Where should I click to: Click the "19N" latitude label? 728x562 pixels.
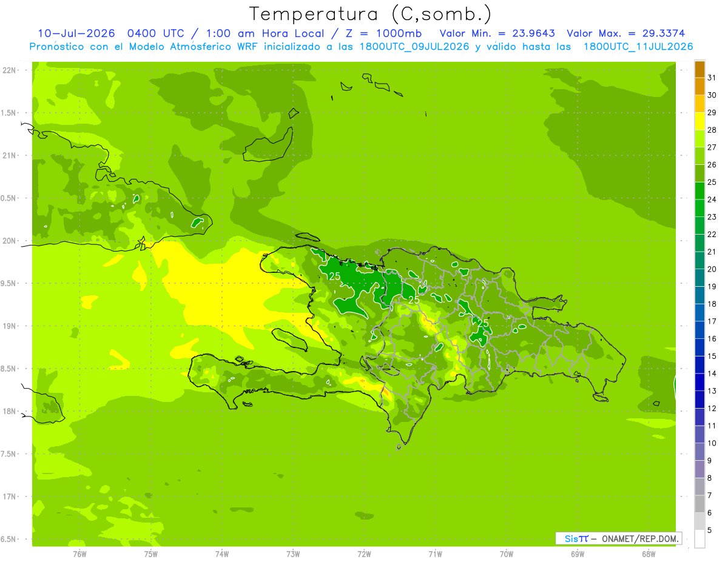pyautogui.click(x=9, y=326)
